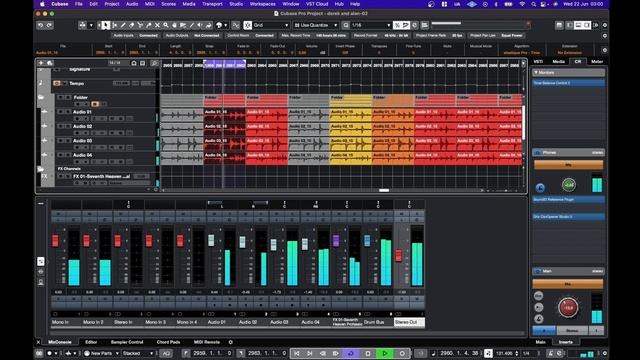This screenshot has width=640, height=360.
Task: Click the Stop transport button
Action: (368, 353)
